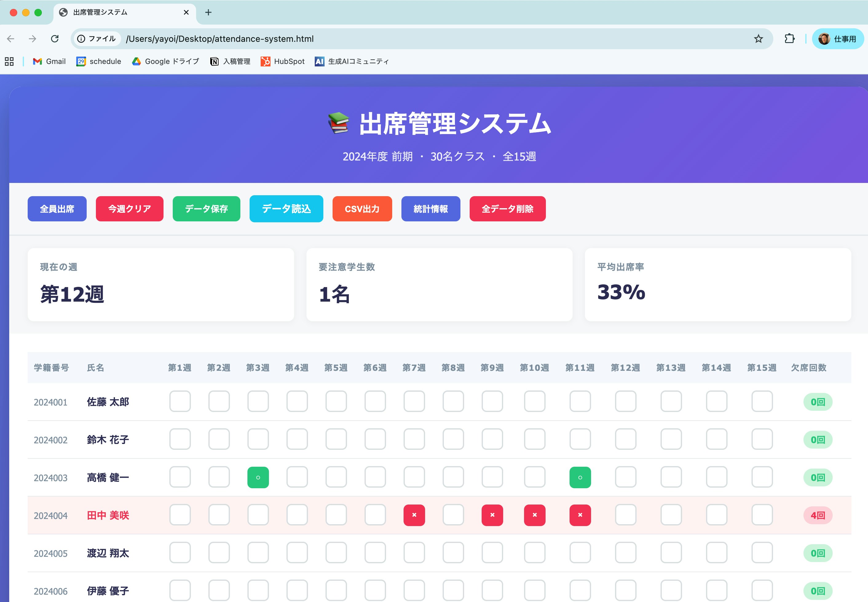Reload the attendance system page
Image resolution: width=868 pixels, height=602 pixels.
[55, 38]
